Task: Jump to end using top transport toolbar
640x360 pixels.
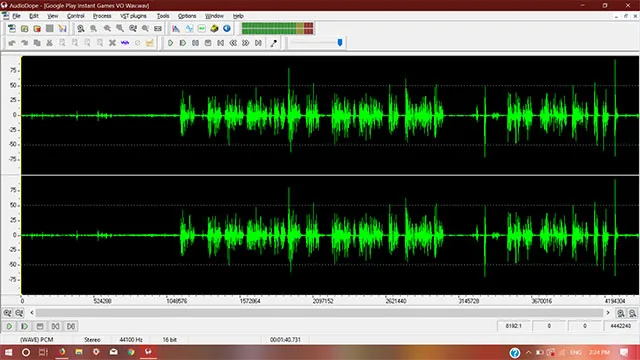Action: pyautogui.click(x=258, y=43)
